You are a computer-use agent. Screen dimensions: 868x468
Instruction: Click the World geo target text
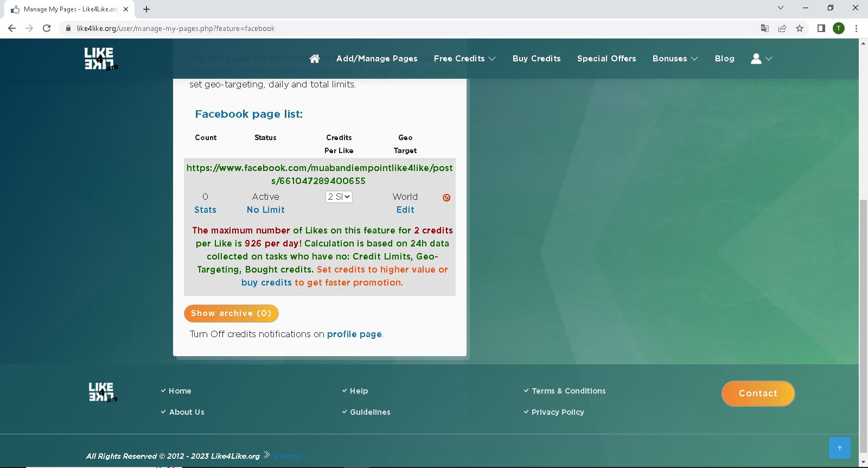[405, 197]
